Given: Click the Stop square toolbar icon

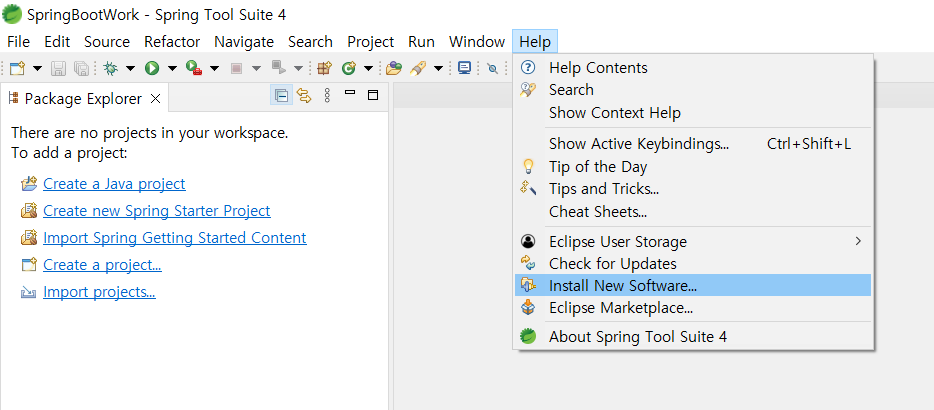Looking at the screenshot, I should pos(236,69).
